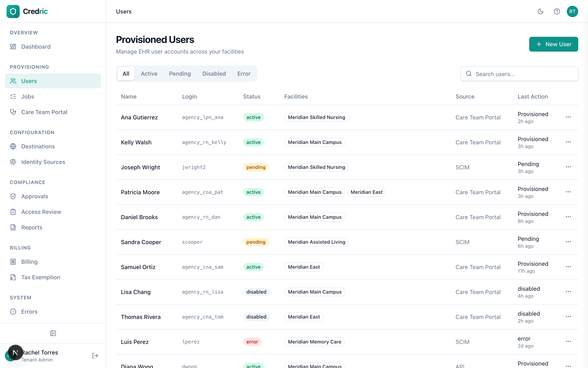Image resolution: width=588 pixels, height=368 pixels.
Task: Click the Users people icon in sidebar
Action: click(x=13, y=81)
